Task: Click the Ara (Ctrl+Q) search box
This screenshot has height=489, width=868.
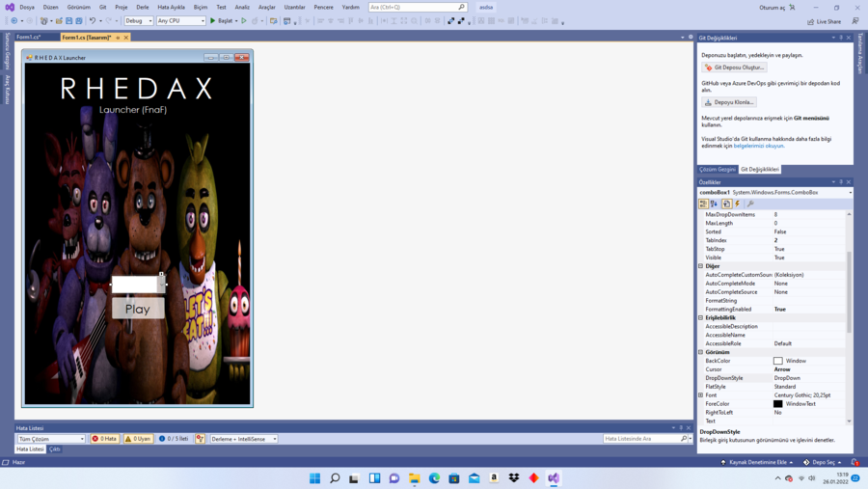Action: pos(418,7)
